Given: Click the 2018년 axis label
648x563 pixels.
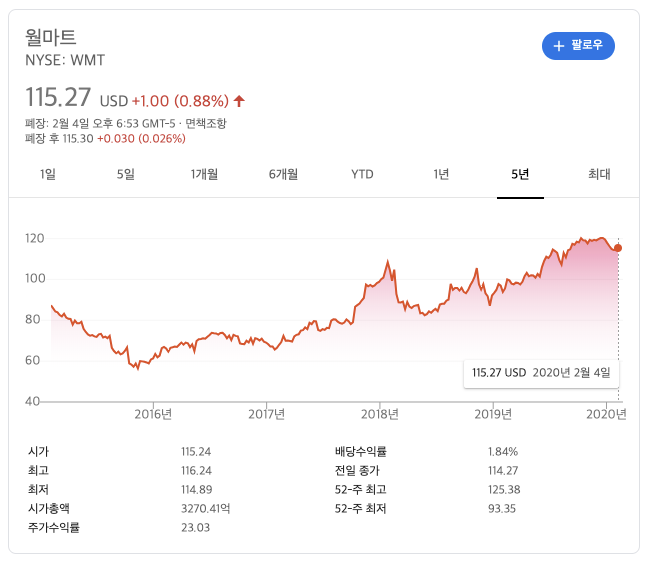Looking at the screenshot, I should [380, 414].
